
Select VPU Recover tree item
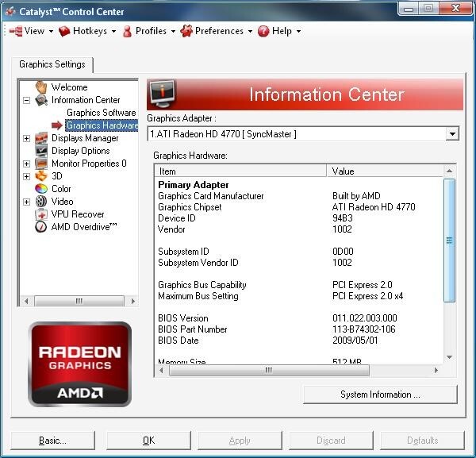point(78,214)
